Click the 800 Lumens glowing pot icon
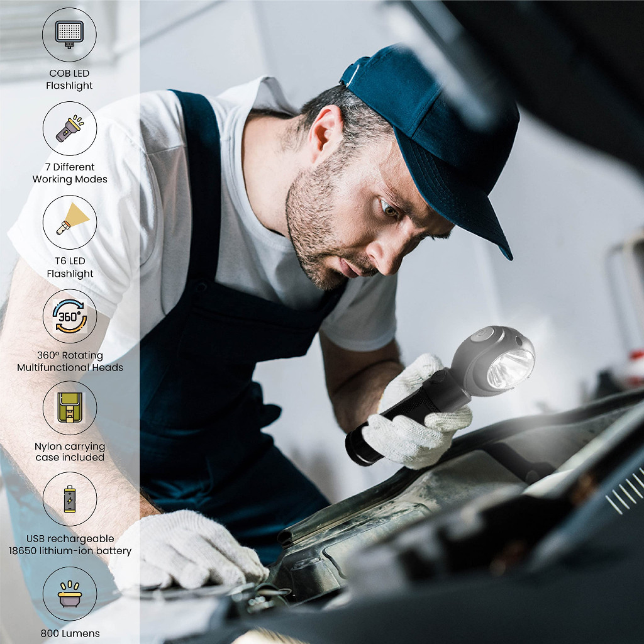Image resolution: width=644 pixels, height=644 pixels. [69, 594]
